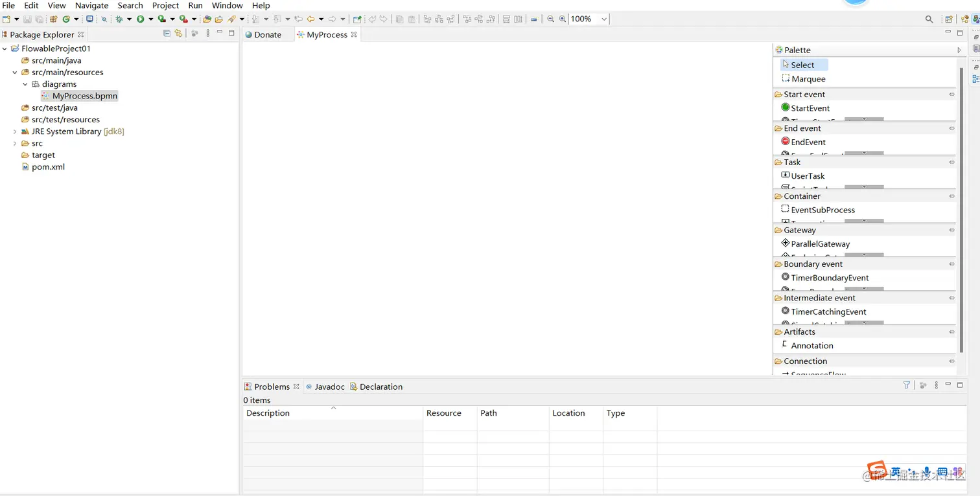
Task: Pick Annotation from the Palette
Action: click(x=808, y=346)
